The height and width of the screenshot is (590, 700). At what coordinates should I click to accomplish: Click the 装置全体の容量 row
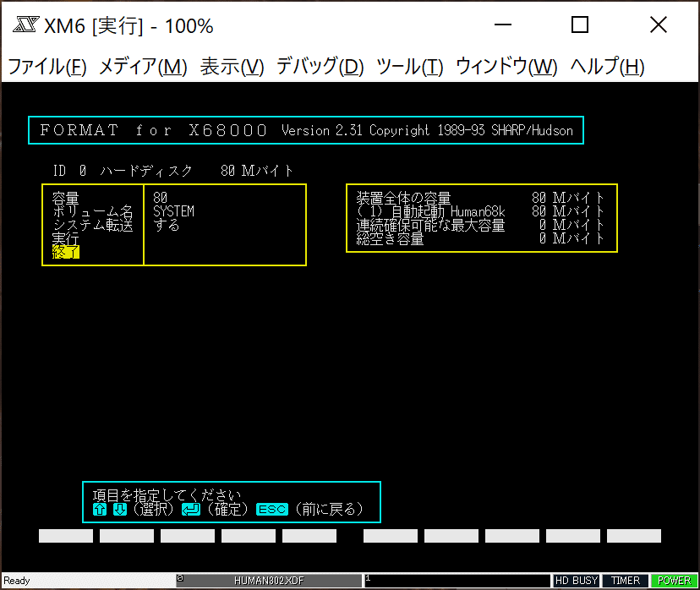(480, 198)
